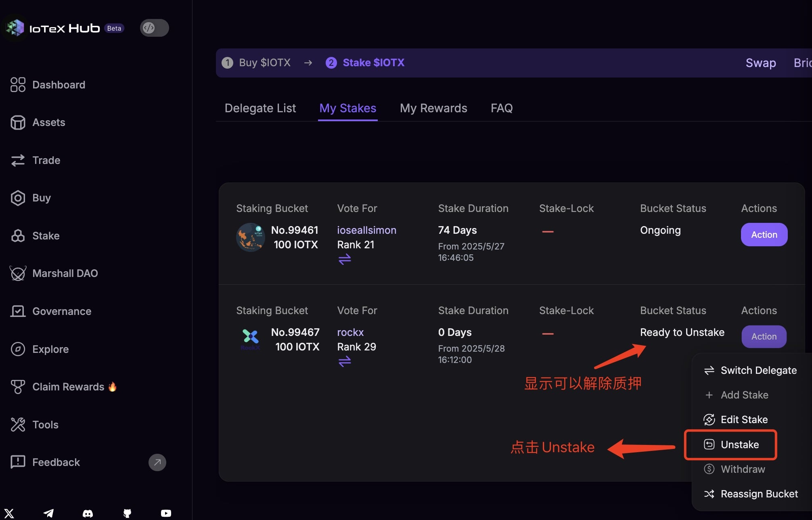812x520 pixels.
Task: Choose Unstake from the action menu
Action: click(x=739, y=445)
